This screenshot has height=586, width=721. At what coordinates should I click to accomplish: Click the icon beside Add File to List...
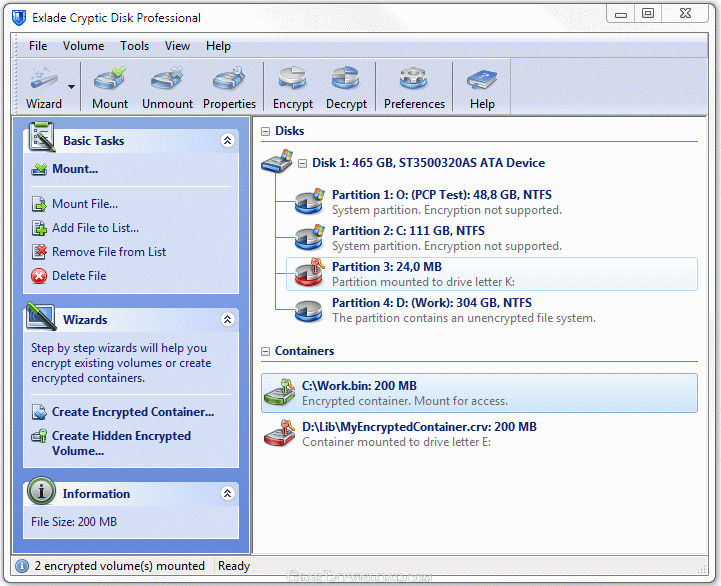pos(39,228)
